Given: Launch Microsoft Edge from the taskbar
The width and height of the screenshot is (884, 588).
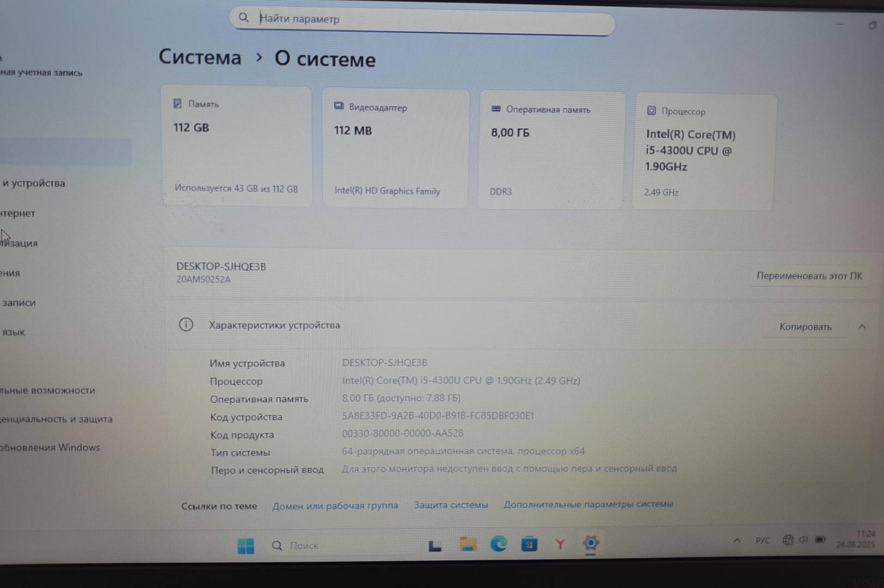Looking at the screenshot, I should pos(499,544).
